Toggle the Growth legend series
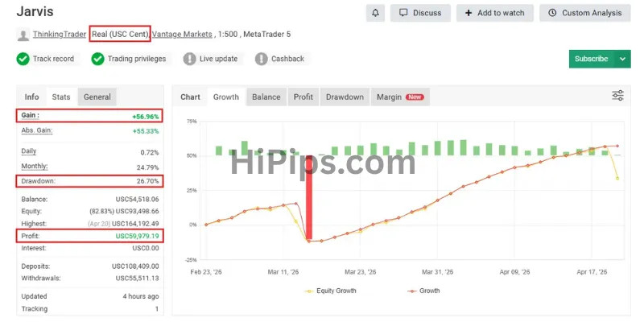 [x=423, y=291]
